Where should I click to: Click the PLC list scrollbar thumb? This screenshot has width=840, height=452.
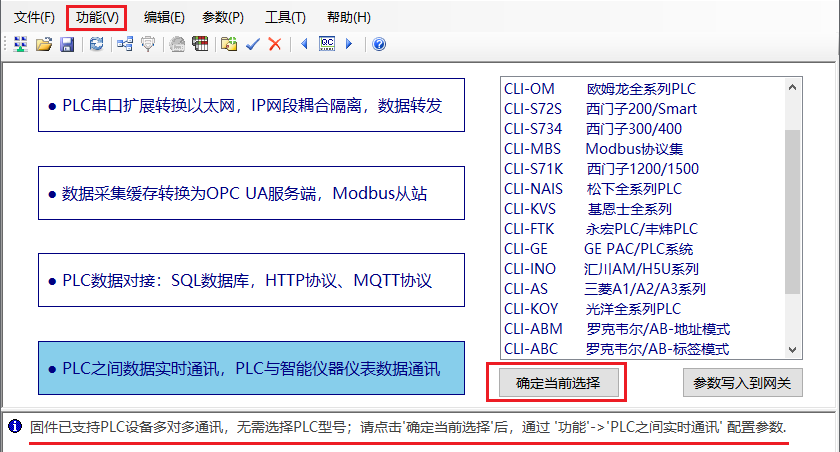(x=793, y=212)
